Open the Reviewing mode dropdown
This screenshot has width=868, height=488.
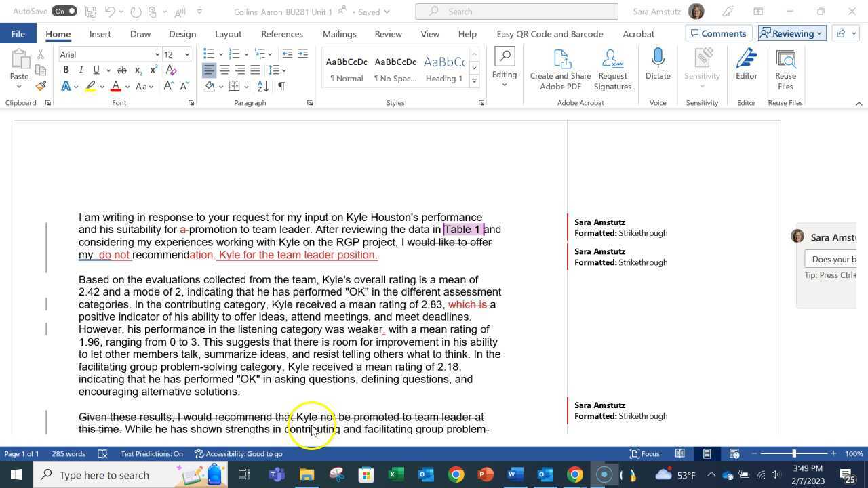[x=791, y=33]
